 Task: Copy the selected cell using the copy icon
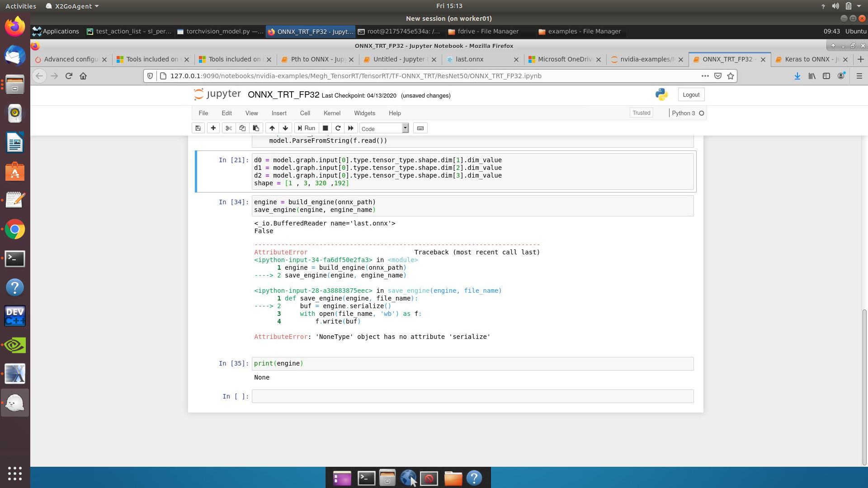pyautogui.click(x=242, y=128)
